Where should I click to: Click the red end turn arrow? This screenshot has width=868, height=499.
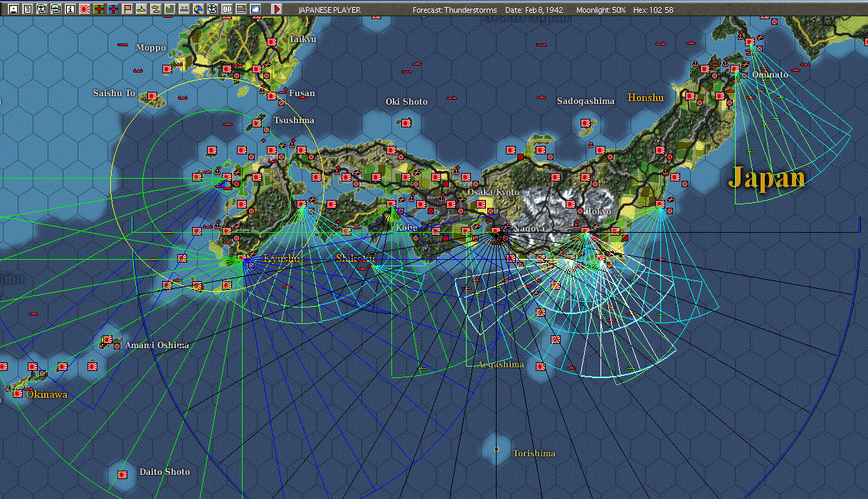(x=277, y=9)
